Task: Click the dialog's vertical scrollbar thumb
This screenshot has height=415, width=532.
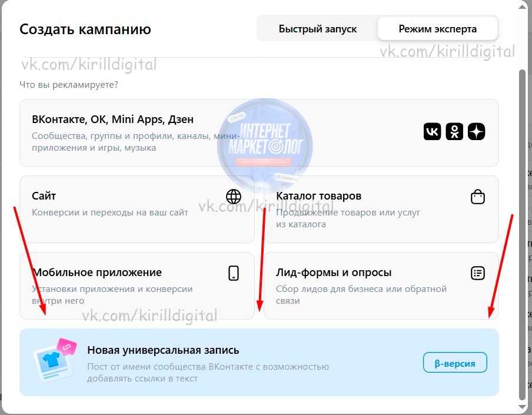Action: pyautogui.click(x=523, y=235)
